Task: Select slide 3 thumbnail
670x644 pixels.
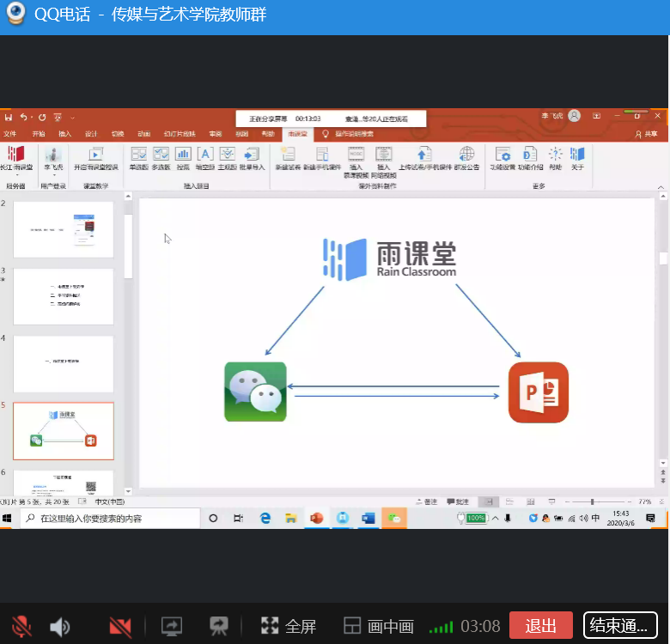Action: (64, 296)
